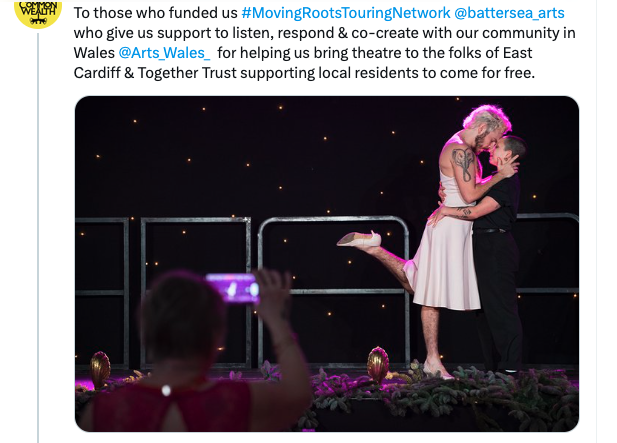Click the line 'who give us support to listen'

(171, 33)
